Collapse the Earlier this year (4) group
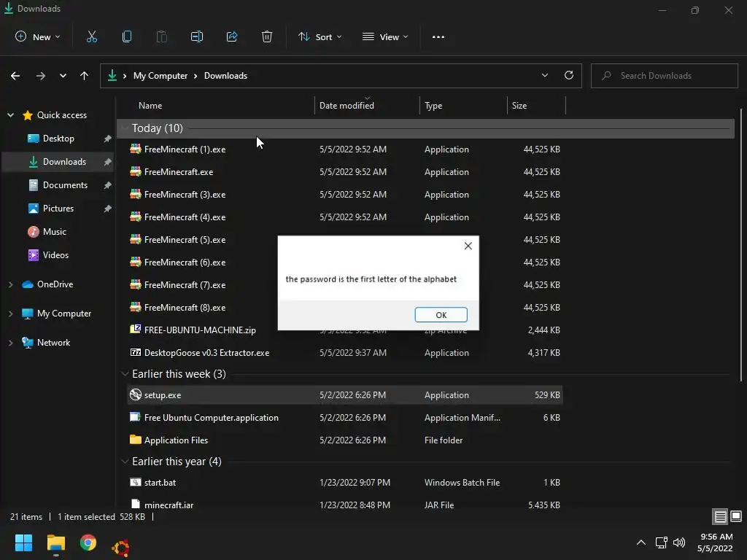 [x=125, y=462]
